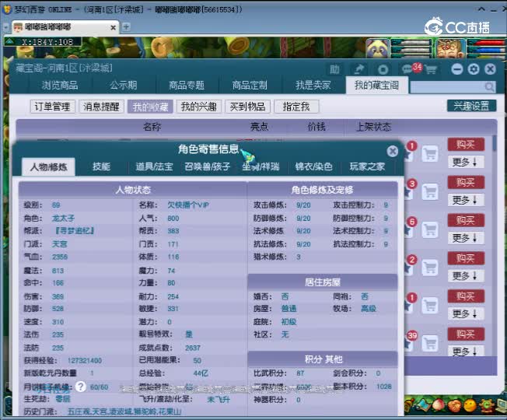Image resolution: width=507 pixels, height=420 pixels.
Task: Click the orange fist icon in bottom bar
Action: coord(454,405)
